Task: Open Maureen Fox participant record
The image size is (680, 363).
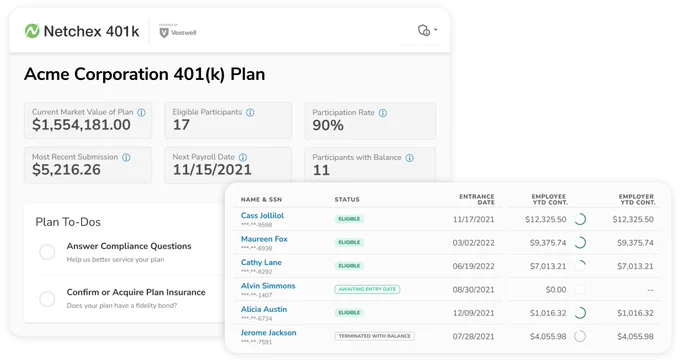Action: coord(264,239)
